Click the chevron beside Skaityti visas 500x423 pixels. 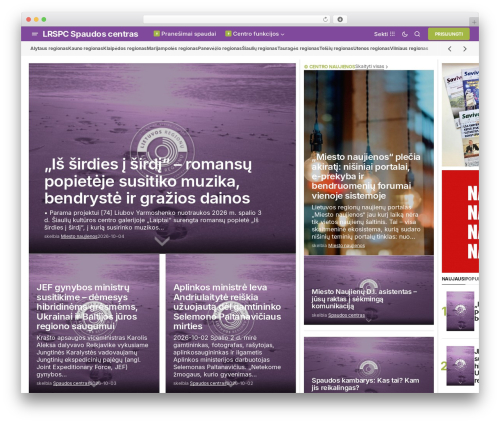point(387,67)
